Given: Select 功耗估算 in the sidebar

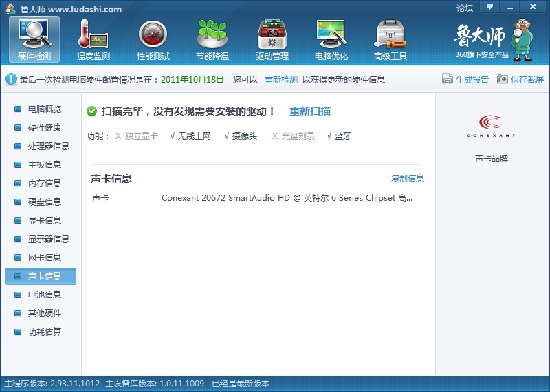Looking at the screenshot, I should [45, 332].
